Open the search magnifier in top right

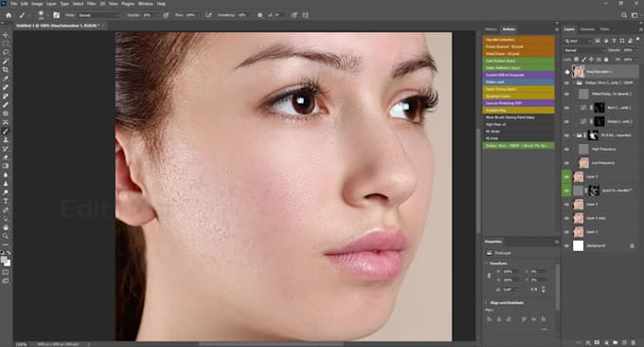624,15
